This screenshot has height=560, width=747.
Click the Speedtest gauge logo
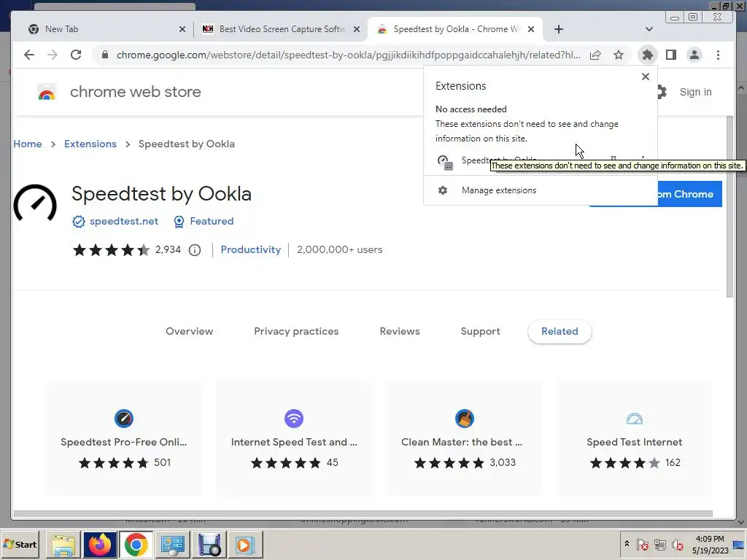(x=35, y=204)
